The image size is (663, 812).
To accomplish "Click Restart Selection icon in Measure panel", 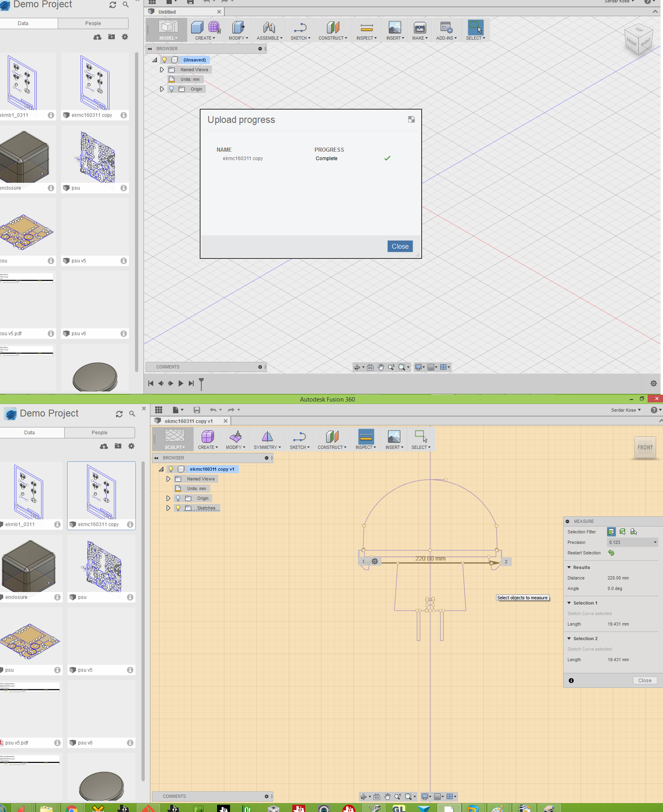I will pos(611,553).
